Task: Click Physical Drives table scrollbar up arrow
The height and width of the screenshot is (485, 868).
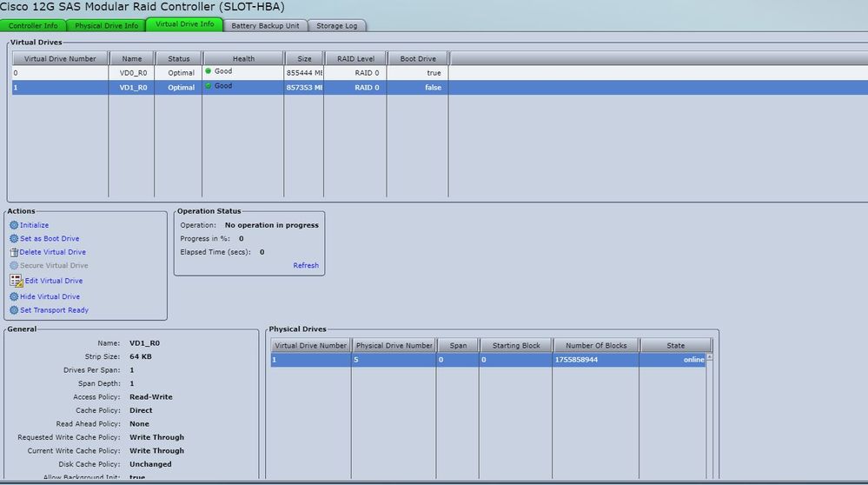Action: [x=709, y=357]
